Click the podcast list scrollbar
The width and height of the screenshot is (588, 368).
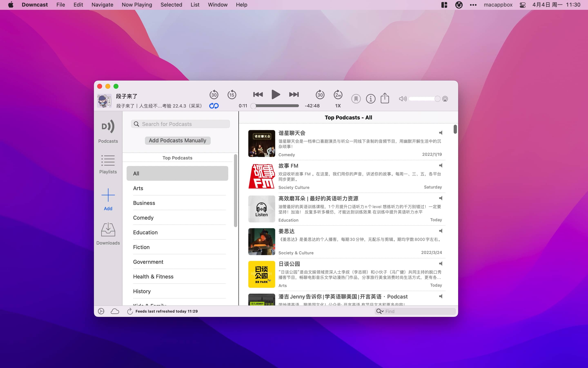(455, 129)
